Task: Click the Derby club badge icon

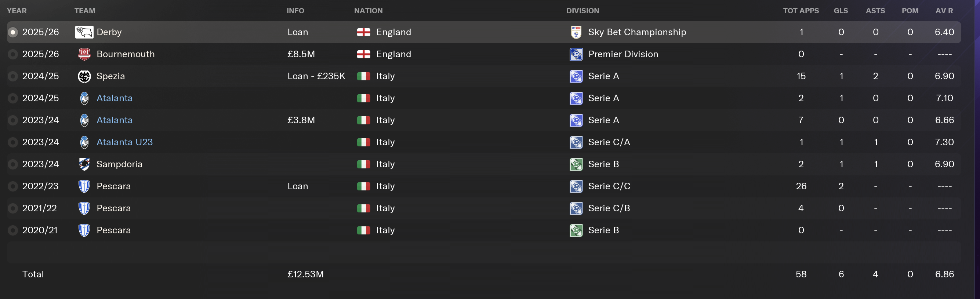Action: [84, 32]
